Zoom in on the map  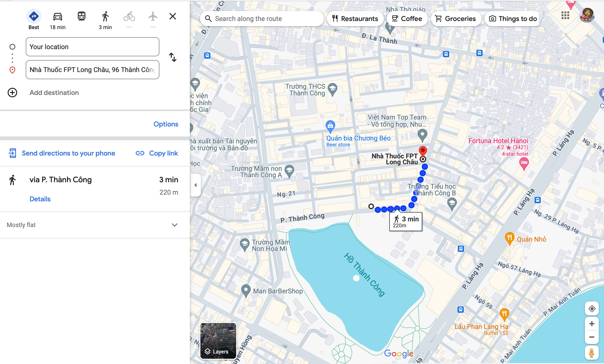[592, 324]
